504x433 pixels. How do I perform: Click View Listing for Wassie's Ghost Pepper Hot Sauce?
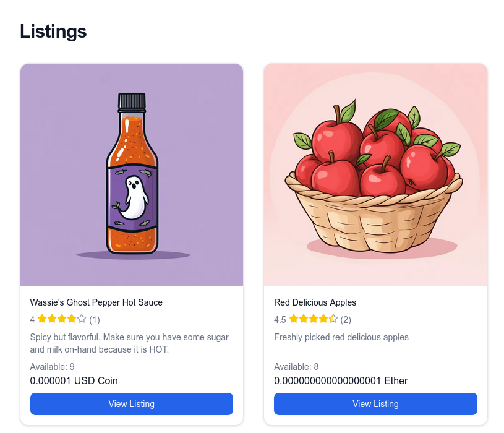131,404
